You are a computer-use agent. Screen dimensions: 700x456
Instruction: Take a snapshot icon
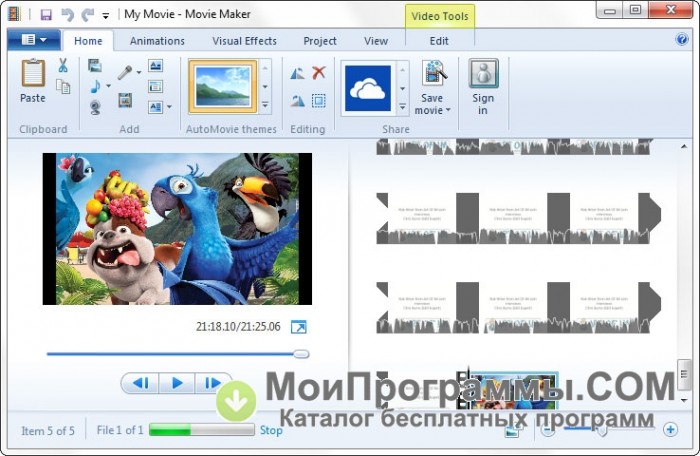point(125,100)
